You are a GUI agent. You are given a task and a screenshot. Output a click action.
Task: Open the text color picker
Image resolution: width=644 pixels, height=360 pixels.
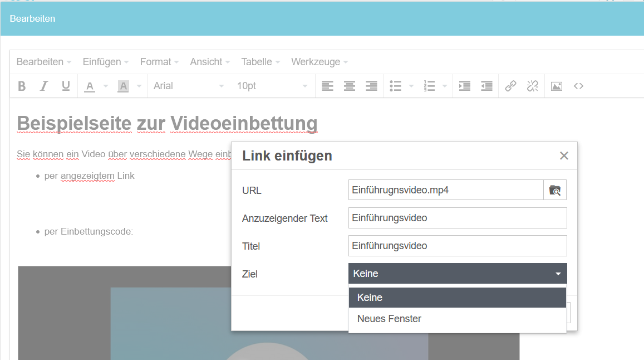tap(90, 86)
